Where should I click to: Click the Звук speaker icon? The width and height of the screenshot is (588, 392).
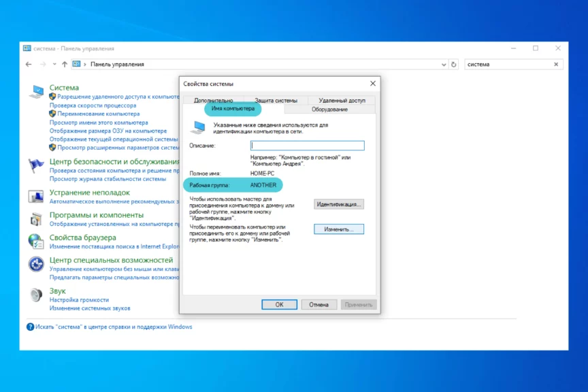pyautogui.click(x=36, y=295)
